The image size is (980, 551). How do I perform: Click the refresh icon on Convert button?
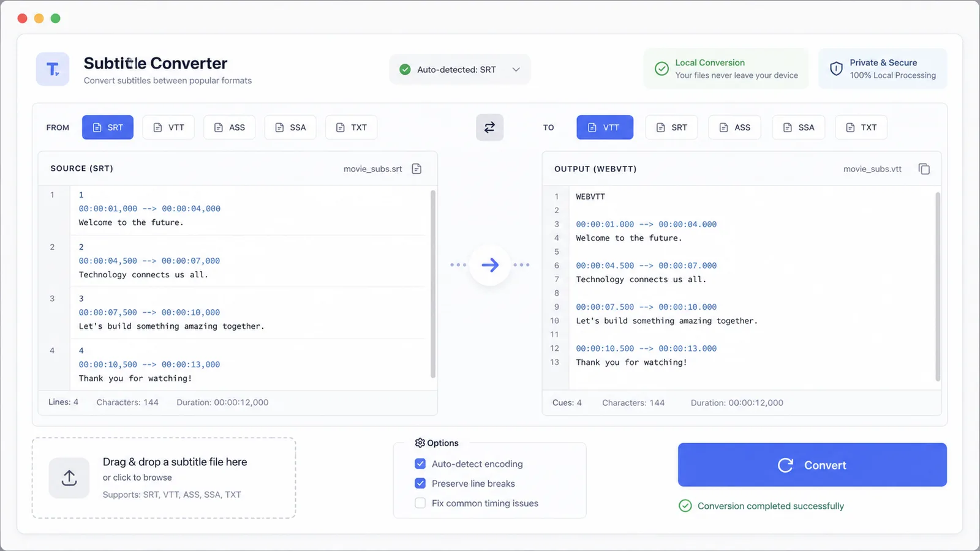tap(785, 465)
